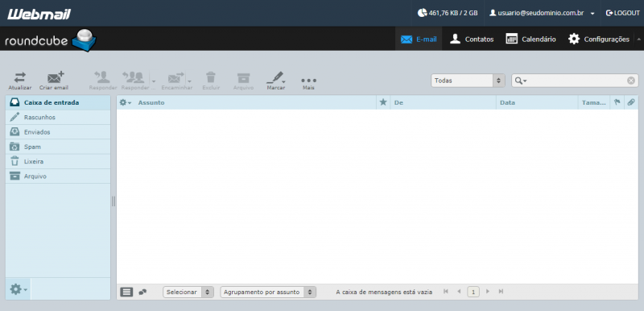Open the Lixeira trash folder

coord(58,161)
